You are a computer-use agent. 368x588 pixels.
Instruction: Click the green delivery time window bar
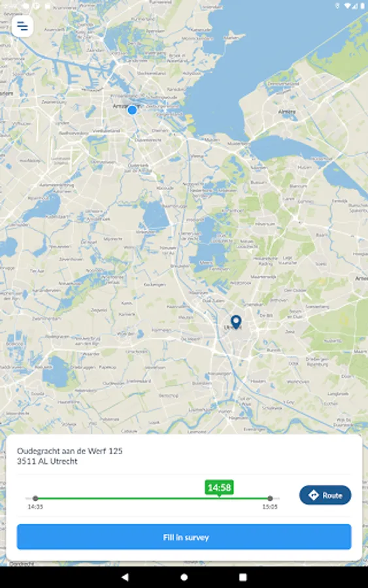(x=153, y=498)
